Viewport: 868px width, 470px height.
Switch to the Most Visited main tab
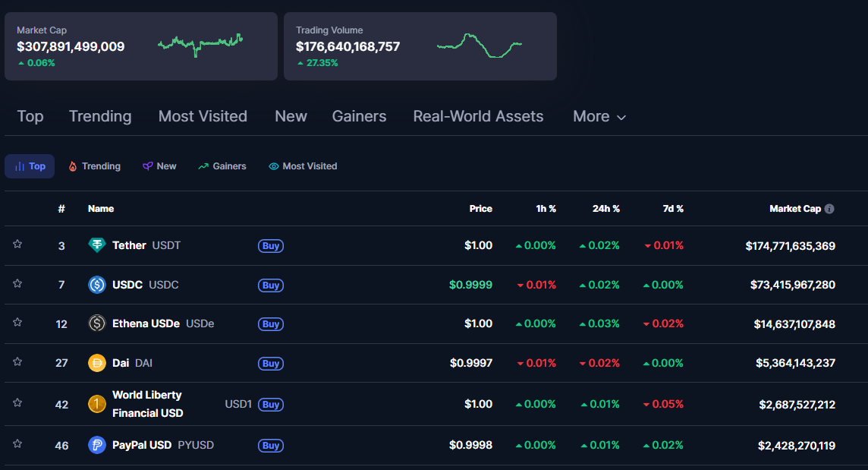click(x=203, y=116)
